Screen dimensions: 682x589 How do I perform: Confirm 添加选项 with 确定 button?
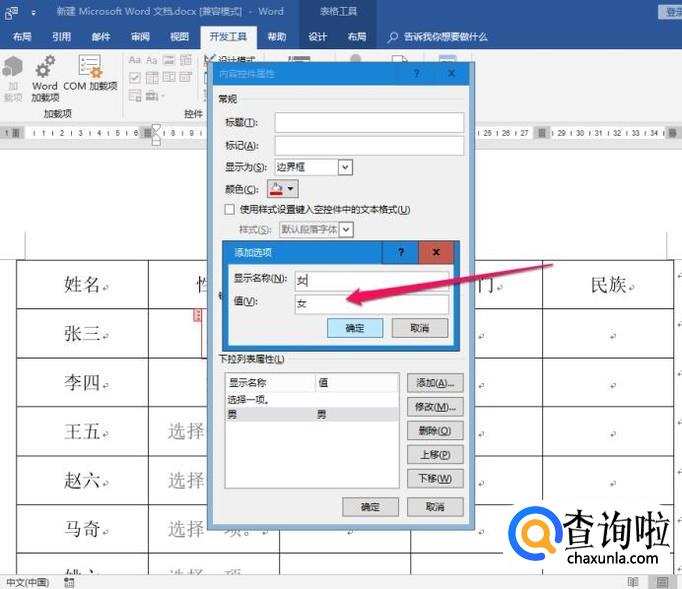point(355,328)
